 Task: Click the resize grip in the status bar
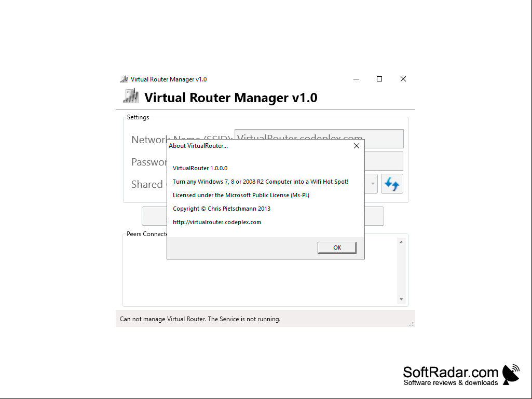click(412, 323)
